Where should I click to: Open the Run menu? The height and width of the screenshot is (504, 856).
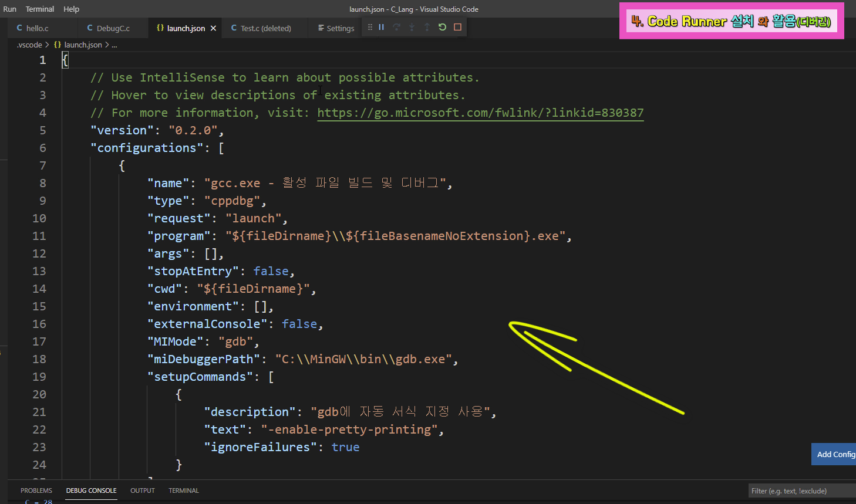[9, 9]
